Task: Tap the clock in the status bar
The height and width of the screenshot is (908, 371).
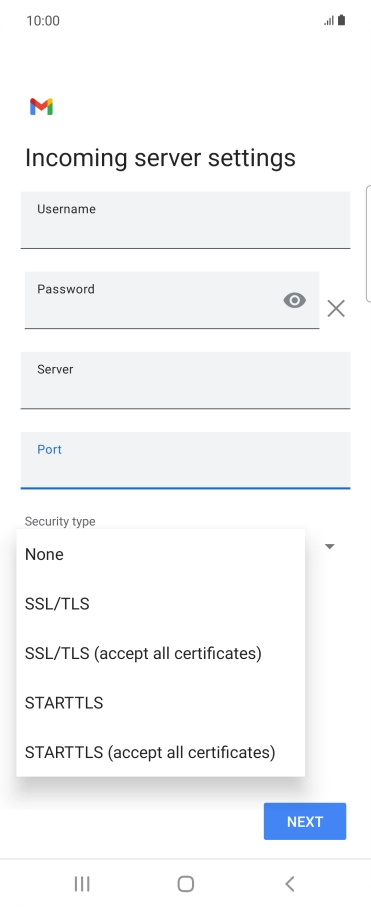Action: (43, 21)
